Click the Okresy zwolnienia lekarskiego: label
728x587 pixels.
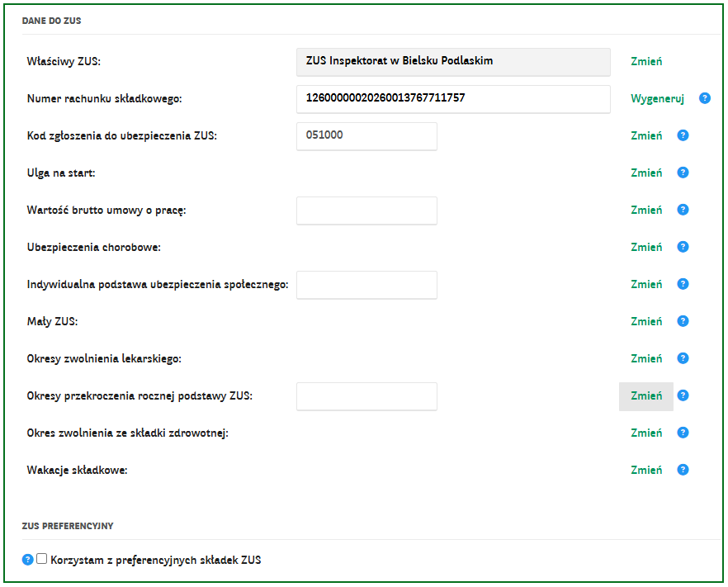click(x=104, y=358)
